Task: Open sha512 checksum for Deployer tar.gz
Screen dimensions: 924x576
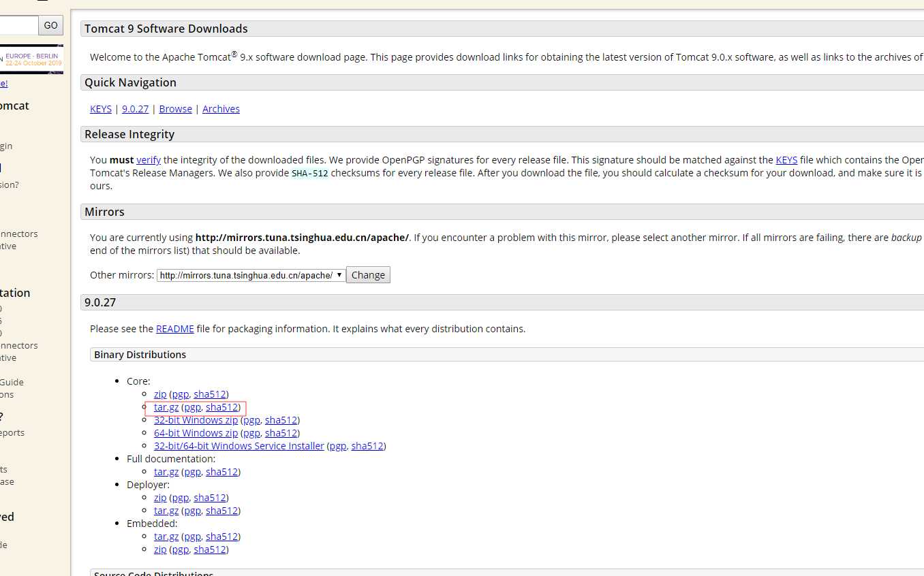Action: click(x=221, y=511)
